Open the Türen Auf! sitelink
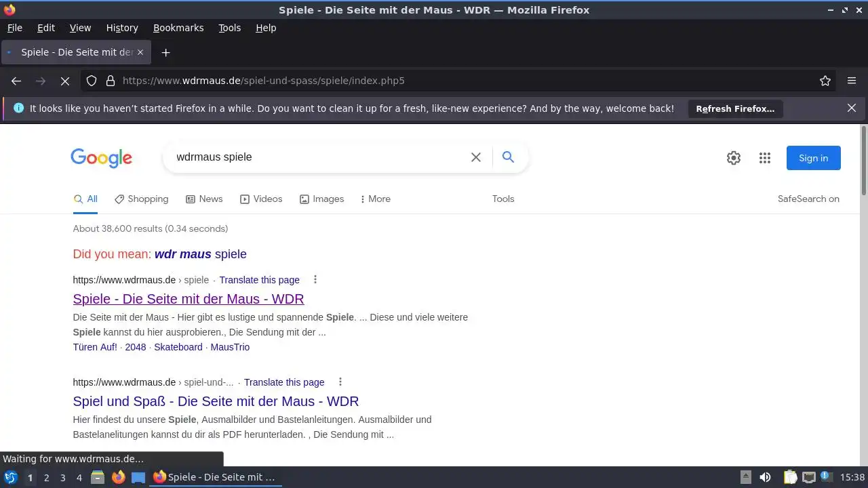Viewport: 868px width, 488px height. tap(95, 347)
